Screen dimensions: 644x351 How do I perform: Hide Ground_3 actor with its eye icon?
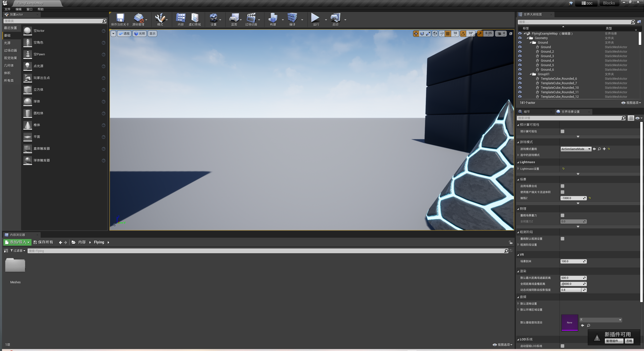tap(520, 56)
